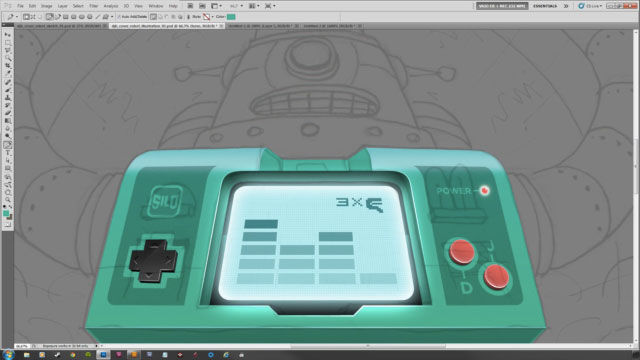Open the Help menu
640x360 pixels.
(173, 6)
